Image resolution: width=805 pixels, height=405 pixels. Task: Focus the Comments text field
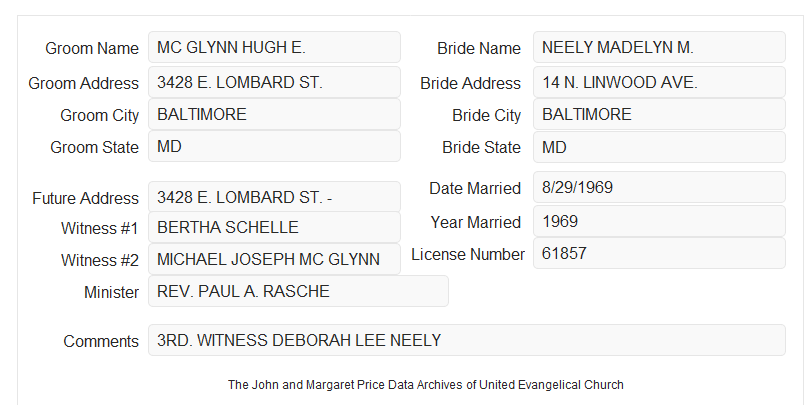coord(467,340)
